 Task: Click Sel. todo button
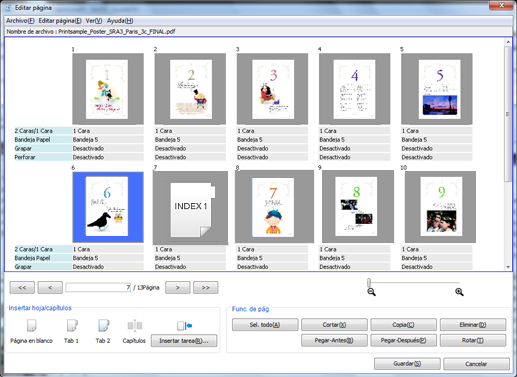pyautogui.click(x=265, y=325)
